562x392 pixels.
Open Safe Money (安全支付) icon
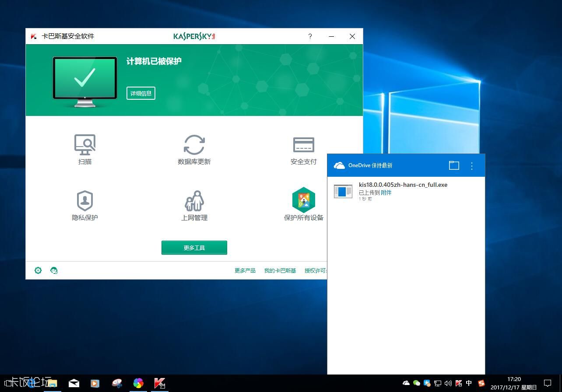[x=304, y=145]
